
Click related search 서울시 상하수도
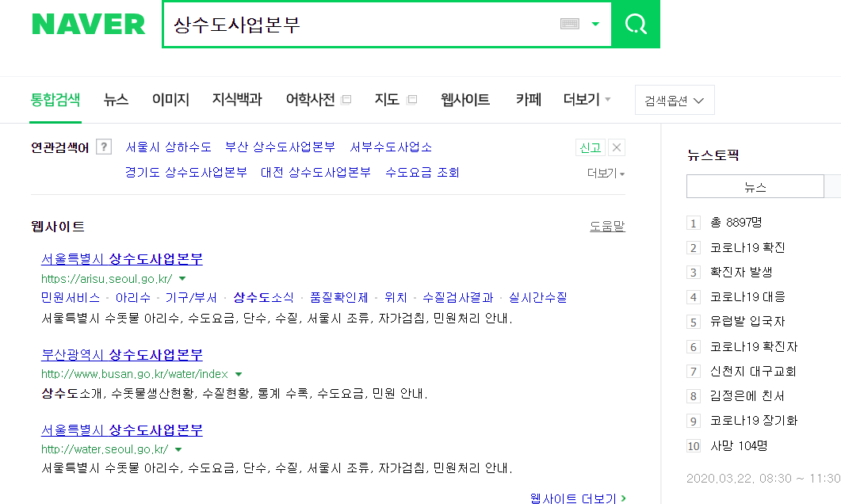pyautogui.click(x=168, y=147)
